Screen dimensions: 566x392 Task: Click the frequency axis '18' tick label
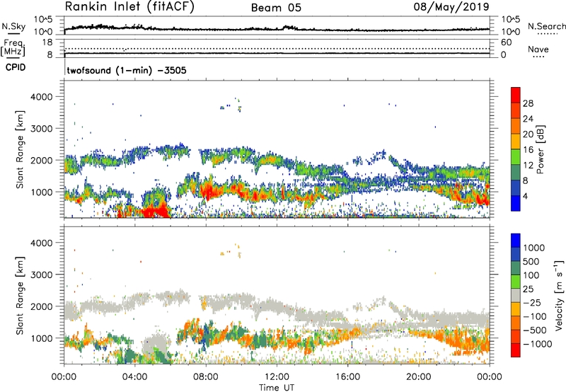coord(47,42)
